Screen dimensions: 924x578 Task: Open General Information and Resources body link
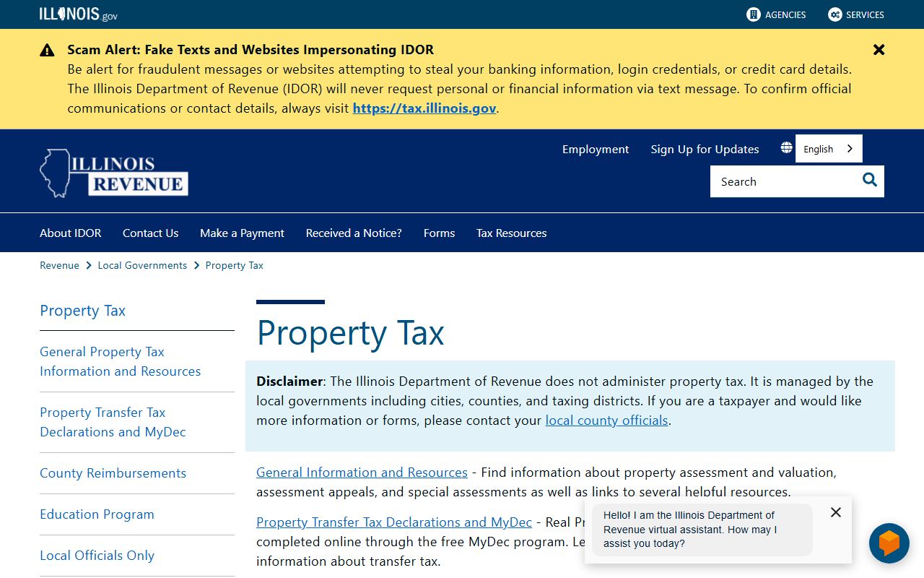(x=362, y=473)
